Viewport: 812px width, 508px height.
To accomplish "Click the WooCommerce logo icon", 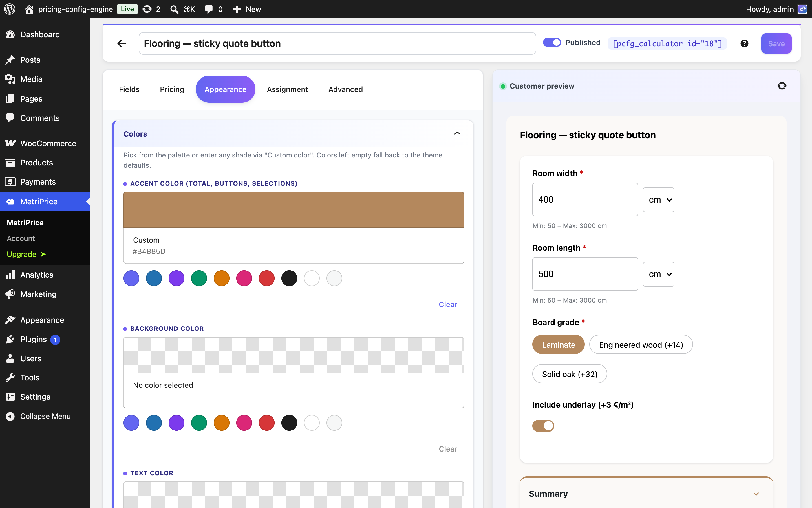I will click(10, 143).
